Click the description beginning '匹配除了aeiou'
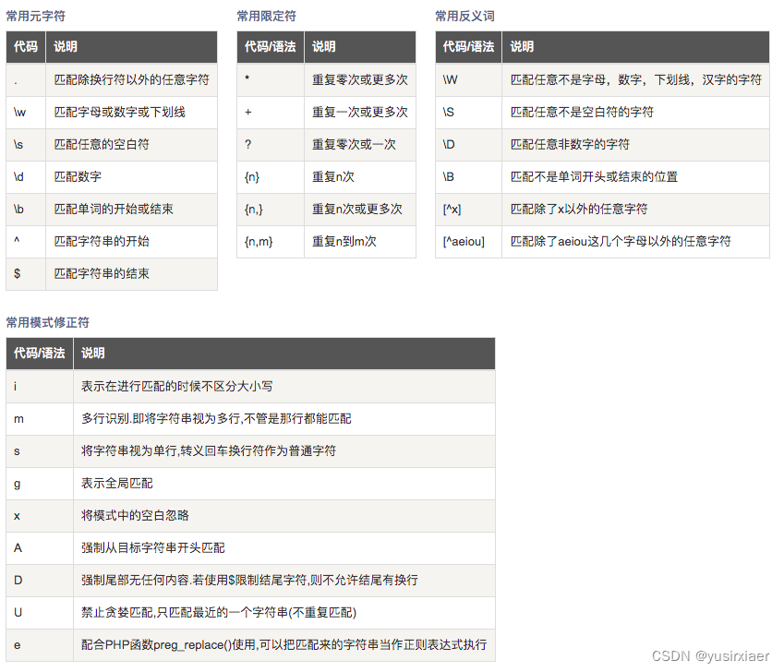 [x=621, y=242]
